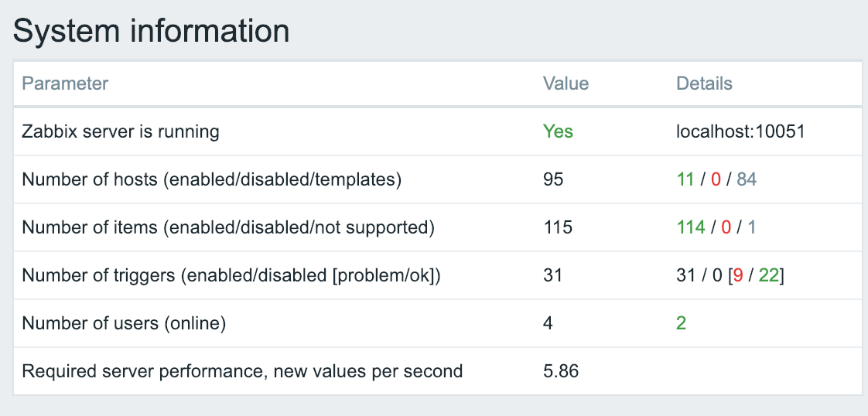The width and height of the screenshot is (868, 416).
Task: Click the 5.86 performance value
Action: tap(561, 371)
